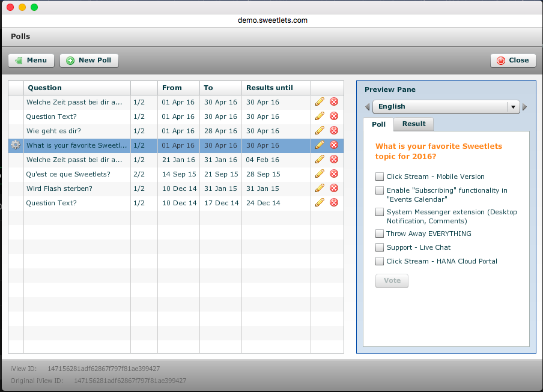
Task: Click the Original iView ID value
Action: (130, 381)
